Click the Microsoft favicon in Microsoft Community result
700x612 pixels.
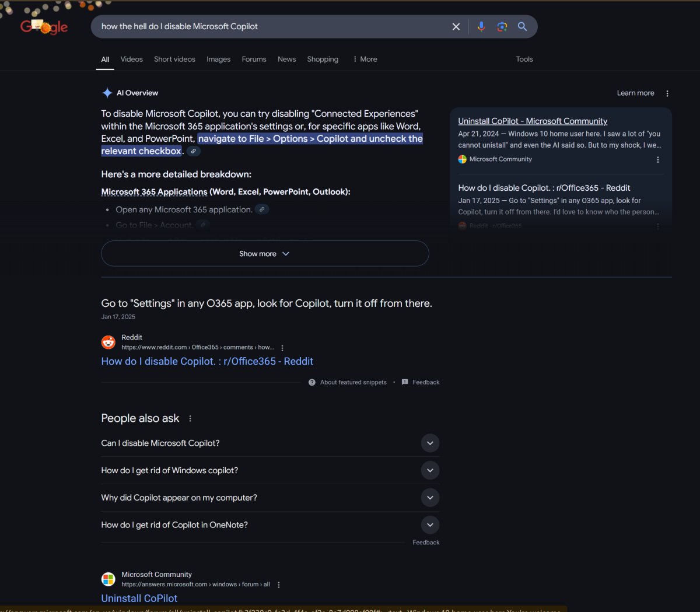click(x=108, y=579)
